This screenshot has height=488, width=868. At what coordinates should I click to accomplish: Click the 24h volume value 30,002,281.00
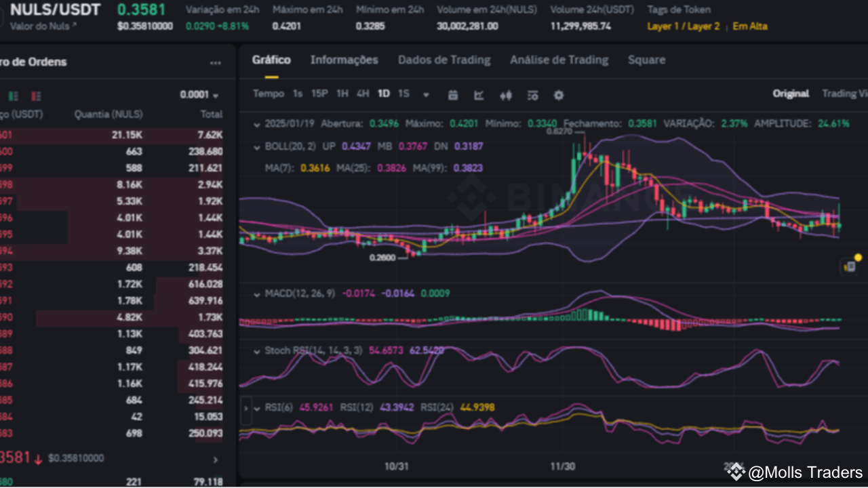pos(467,26)
